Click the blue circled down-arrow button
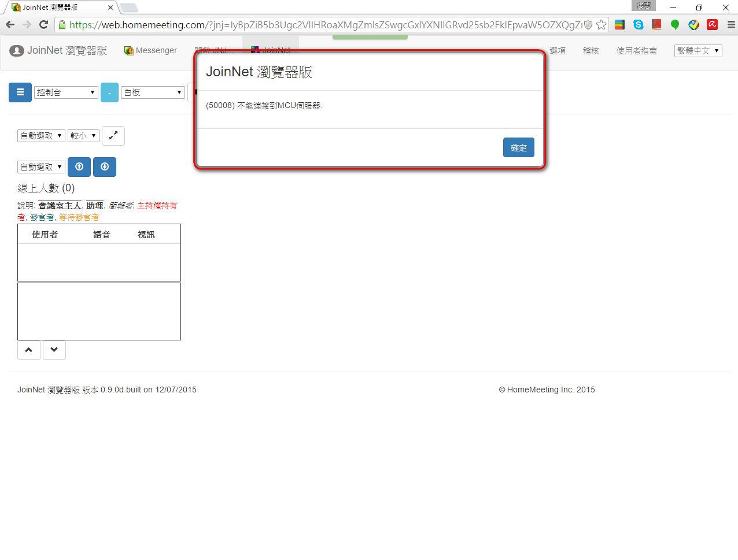The image size is (738, 560). point(105,167)
